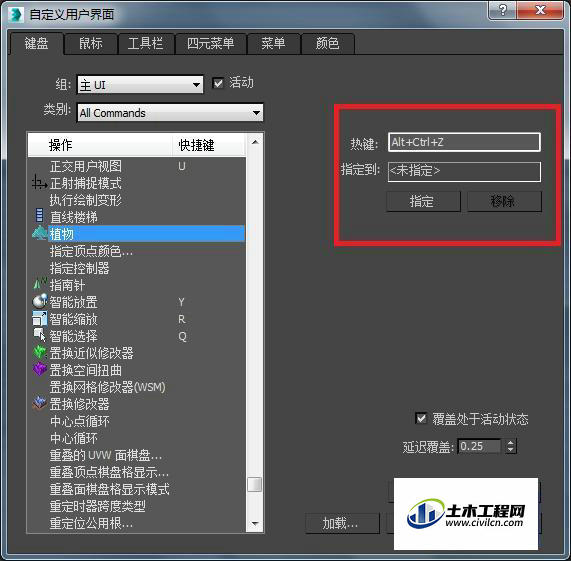Click the 移除 button
The image size is (571, 561).
point(504,201)
